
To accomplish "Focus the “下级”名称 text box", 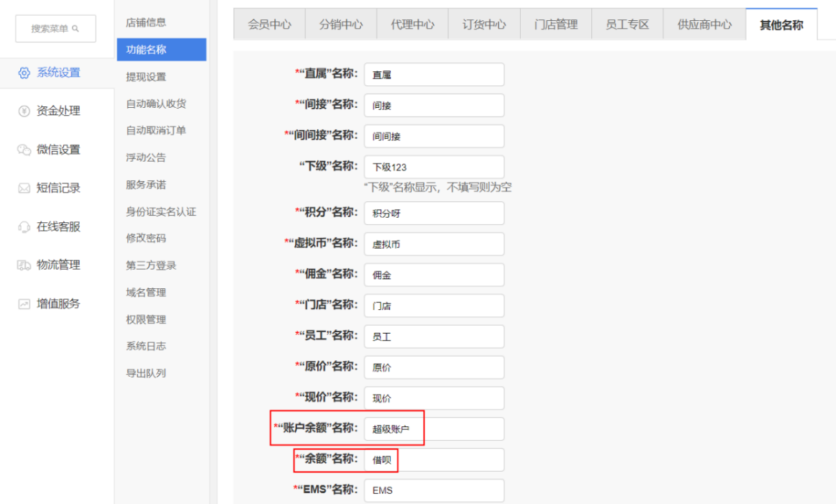I will click(434, 167).
